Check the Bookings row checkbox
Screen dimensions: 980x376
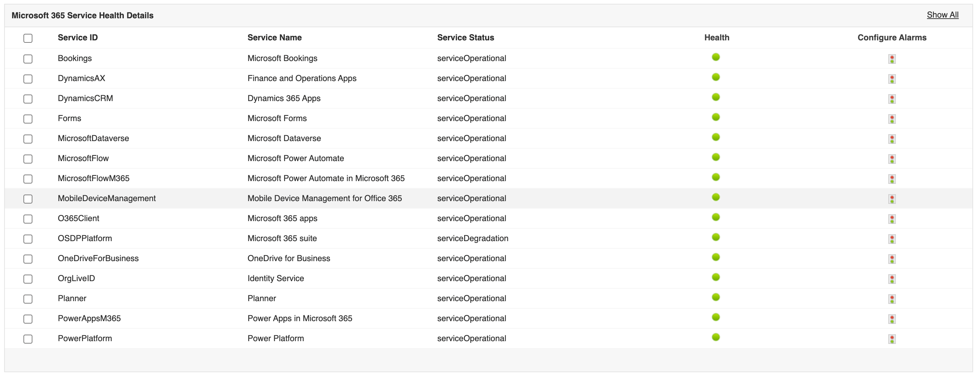[28, 59]
